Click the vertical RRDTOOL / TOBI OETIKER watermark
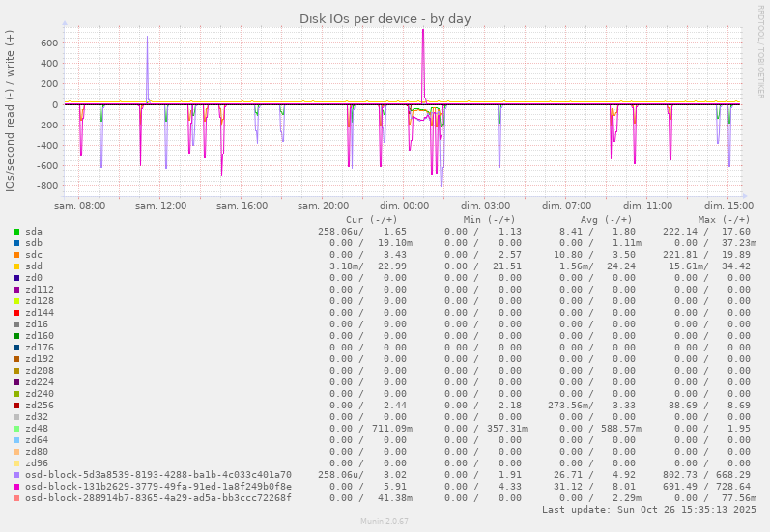770x532 pixels. [x=761, y=50]
